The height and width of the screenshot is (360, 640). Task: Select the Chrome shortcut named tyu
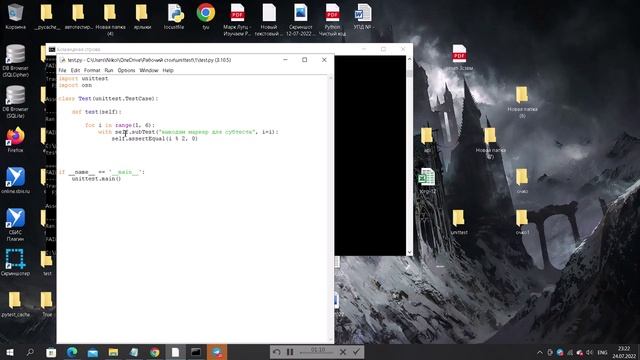tap(206, 16)
